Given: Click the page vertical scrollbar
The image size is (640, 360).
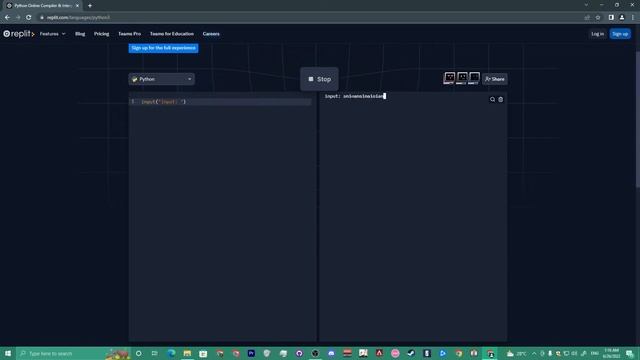Looking at the screenshot, I should [x=638, y=118].
